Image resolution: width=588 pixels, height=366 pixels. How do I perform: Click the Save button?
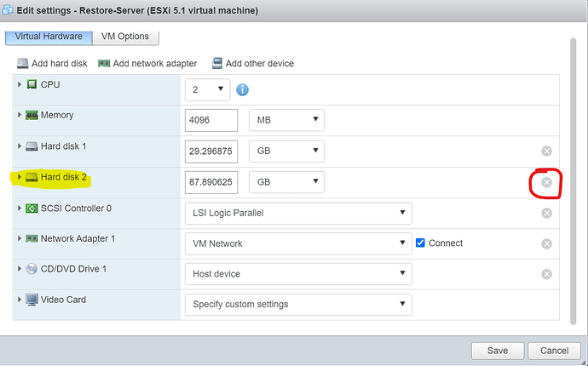click(497, 350)
